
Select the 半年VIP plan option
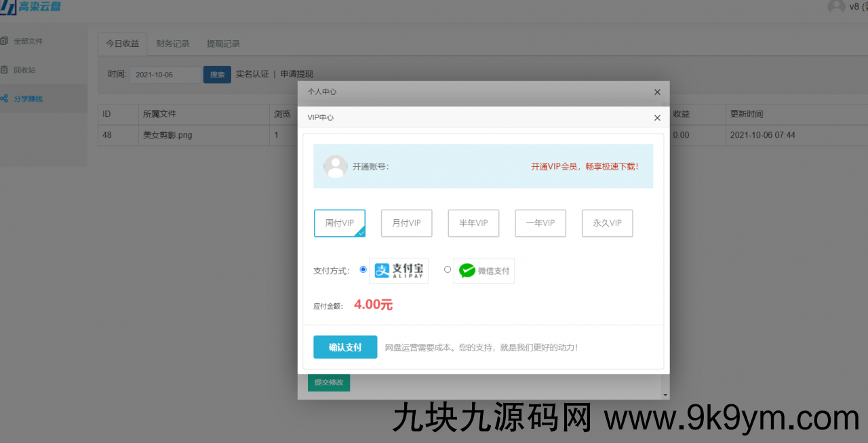point(473,223)
